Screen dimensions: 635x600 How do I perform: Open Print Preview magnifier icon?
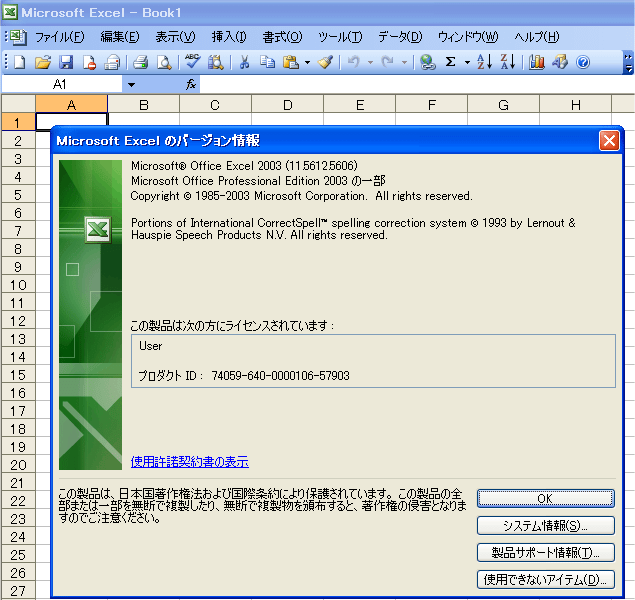pyautogui.click(x=164, y=62)
